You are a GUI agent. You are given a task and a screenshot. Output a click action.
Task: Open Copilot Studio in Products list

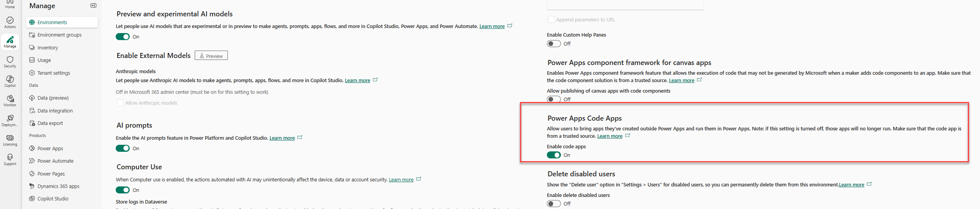(53, 199)
